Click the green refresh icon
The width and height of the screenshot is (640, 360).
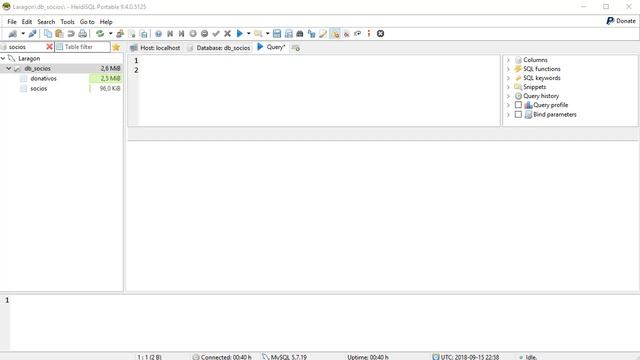[100, 34]
